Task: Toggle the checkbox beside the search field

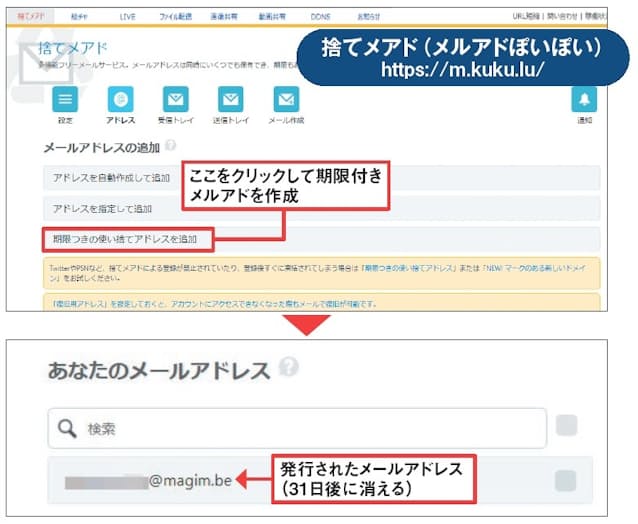Action: (566, 425)
